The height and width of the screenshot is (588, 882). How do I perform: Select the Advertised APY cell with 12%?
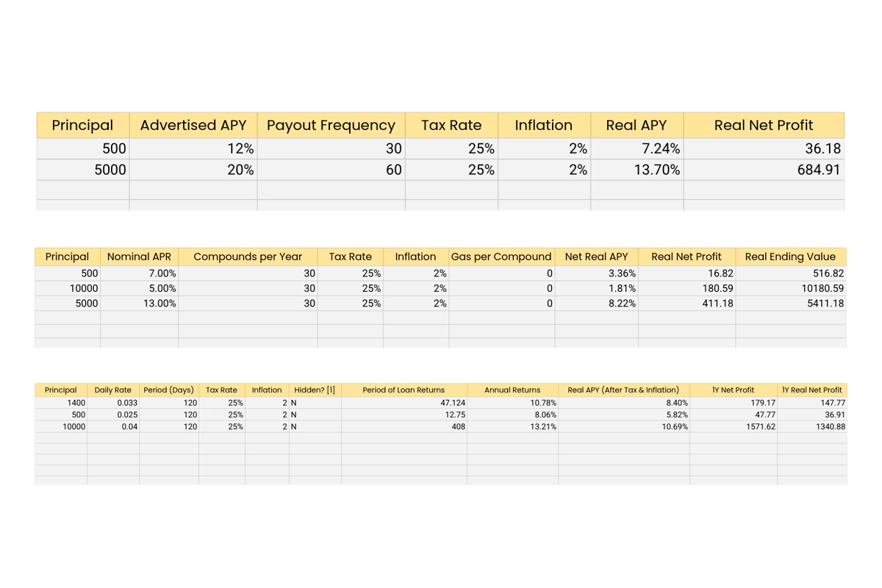point(193,148)
